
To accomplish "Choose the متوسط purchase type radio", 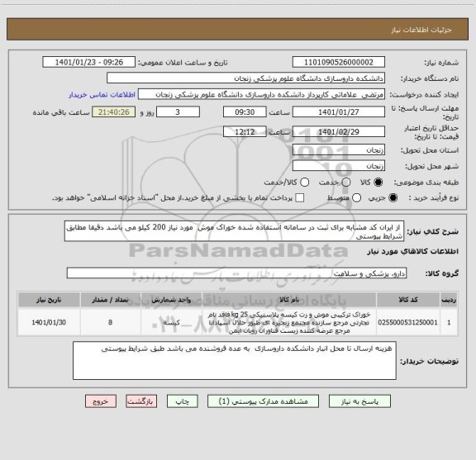I will point(356,198).
